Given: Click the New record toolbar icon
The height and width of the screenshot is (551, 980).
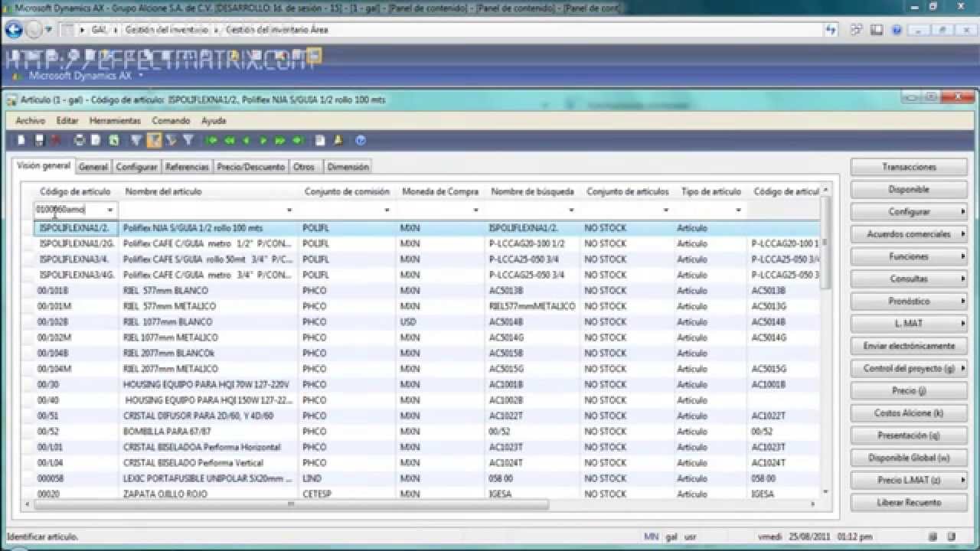Looking at the screenshot, I should [x=21, y=140].
